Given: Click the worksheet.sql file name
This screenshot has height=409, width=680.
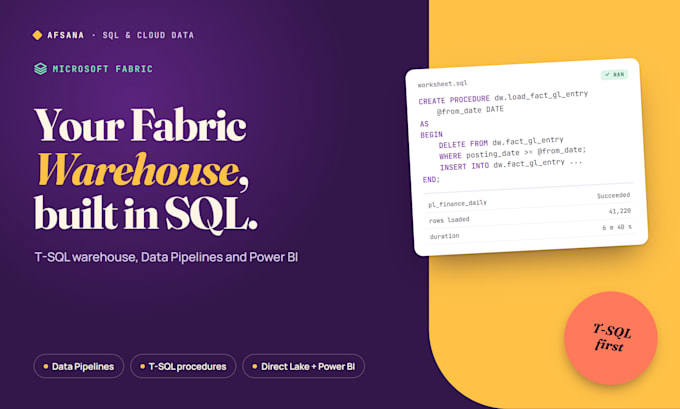Looking at the screenshot, I should click(443, 84).
